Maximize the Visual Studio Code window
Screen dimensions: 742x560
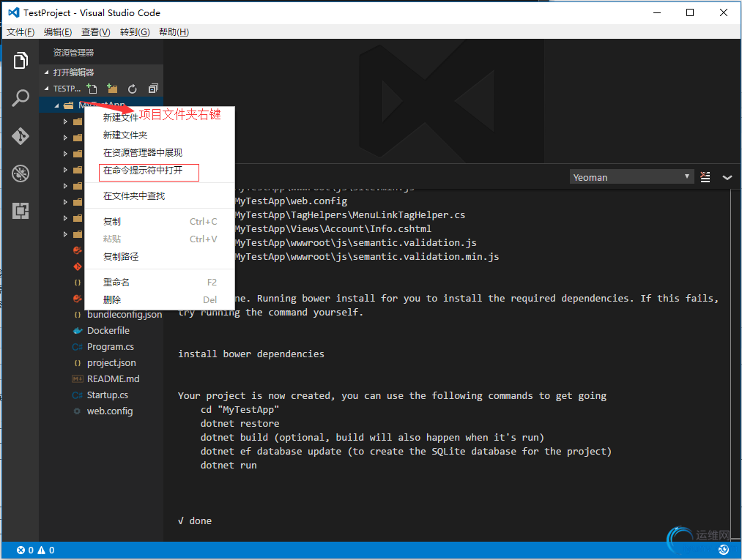(x=690, y=12)
